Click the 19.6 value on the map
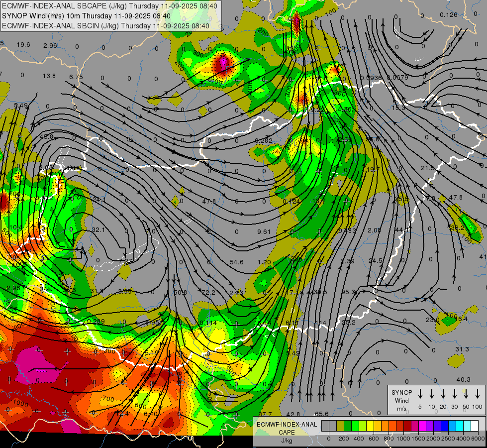This screenshot has height=448, width=487. [23, 45]
